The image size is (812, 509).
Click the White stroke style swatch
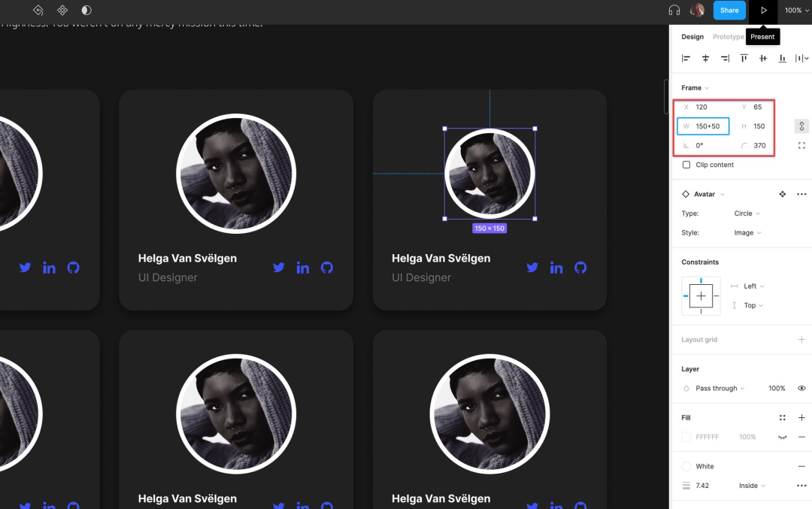point(686,467)
